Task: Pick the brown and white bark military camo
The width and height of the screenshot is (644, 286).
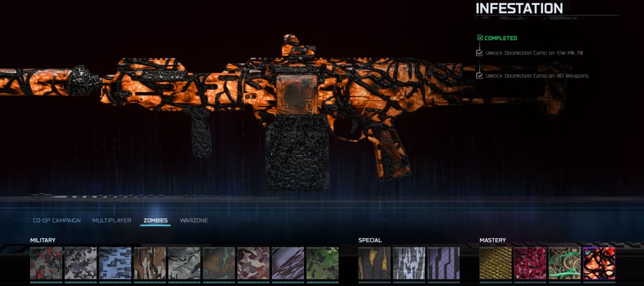Action: tap(150, 263)
